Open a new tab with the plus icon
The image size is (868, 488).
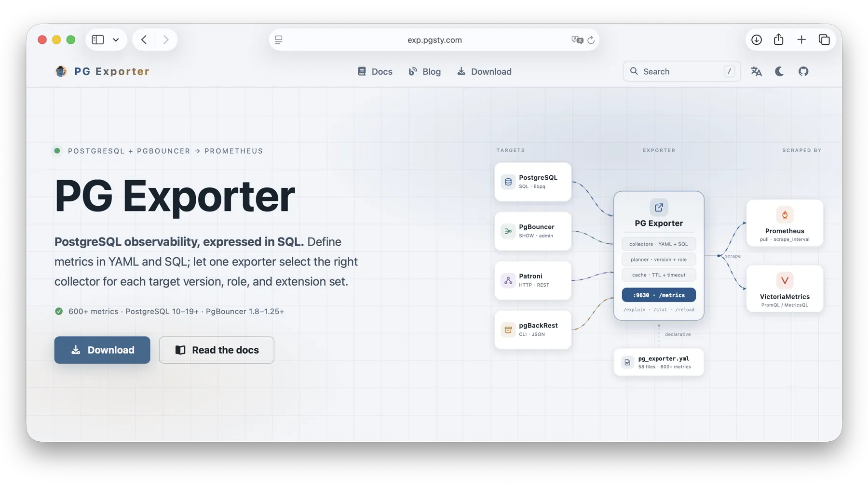801,40
